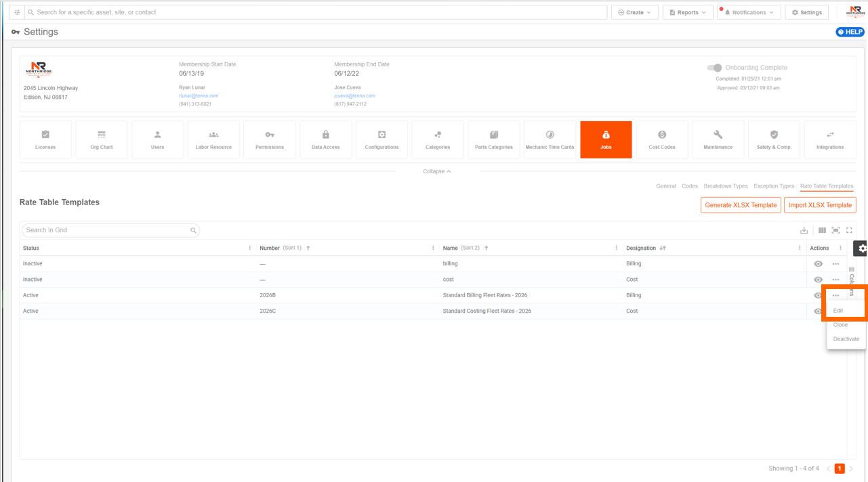Open Safety & Comp. tile
Screen dimensions: 868x482
pyautogui.click(x=774, y=139)
